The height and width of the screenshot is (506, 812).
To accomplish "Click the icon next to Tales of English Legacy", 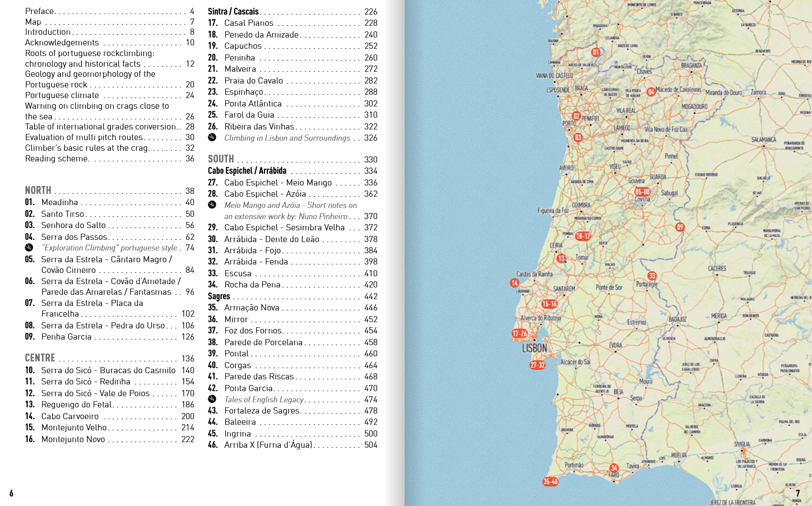I will [212, 400].
